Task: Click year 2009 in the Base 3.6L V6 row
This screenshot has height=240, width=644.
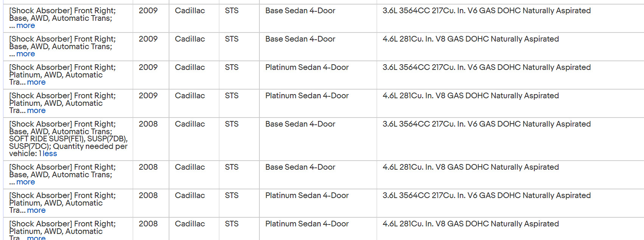Action: coord(148,11)
